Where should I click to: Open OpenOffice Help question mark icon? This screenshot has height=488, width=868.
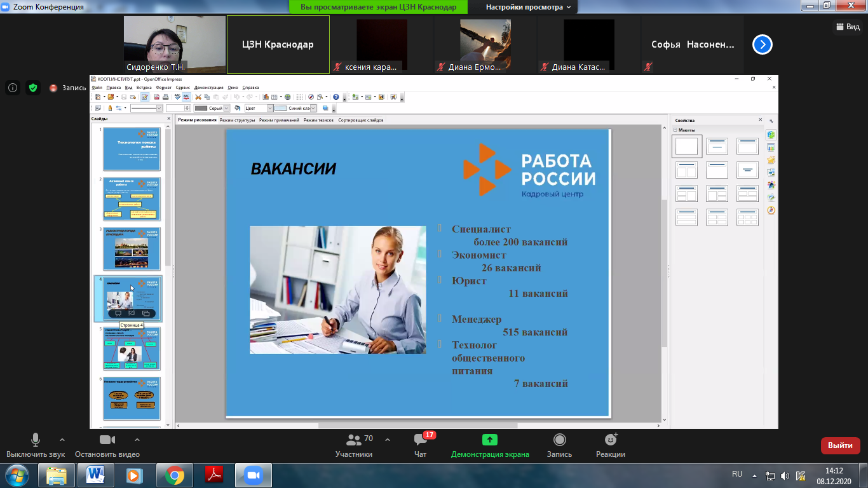[x=336, y=97]
